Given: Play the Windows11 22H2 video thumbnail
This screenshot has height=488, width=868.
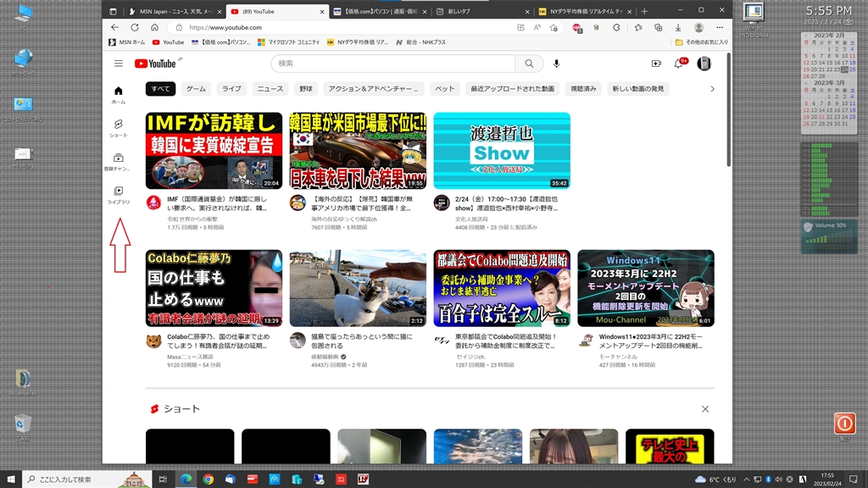Looking at the screenshot, I should (x=645, y=288).
